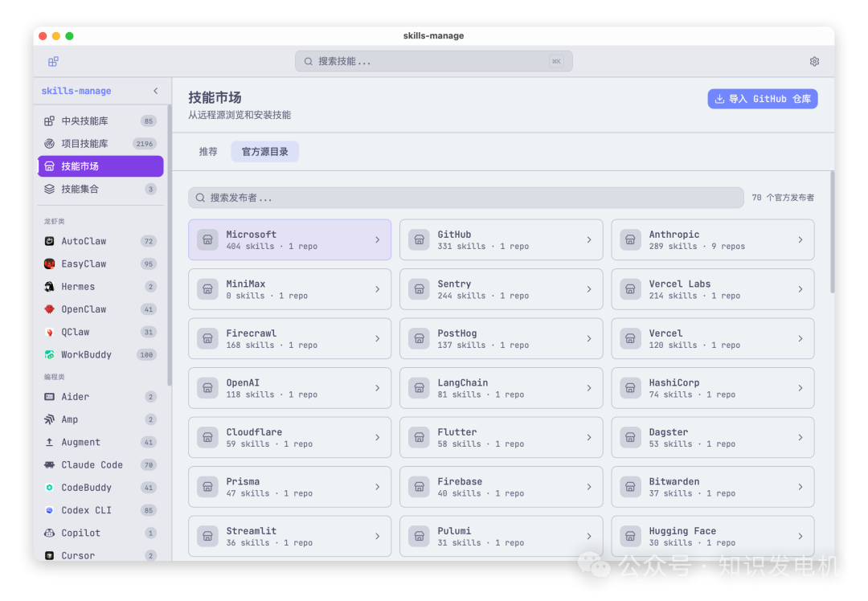Viewport: 868px width, 601px height.
Task: Click the OpenClaw icon in sidebar
Action: [50, 309]
